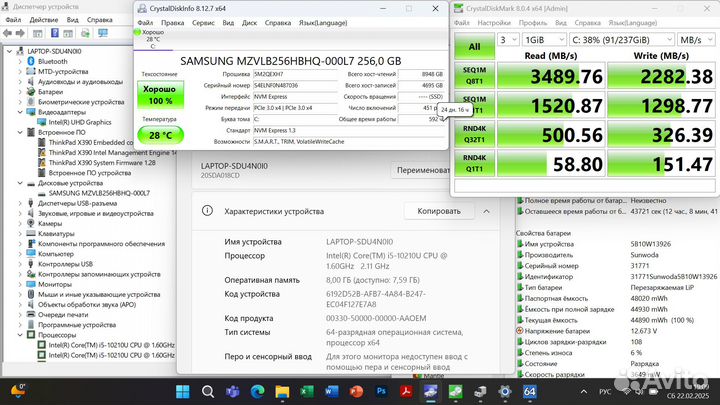Collapse Дисковые устройства node
Viewport: 720px width, 405px height.
(20, 183)
